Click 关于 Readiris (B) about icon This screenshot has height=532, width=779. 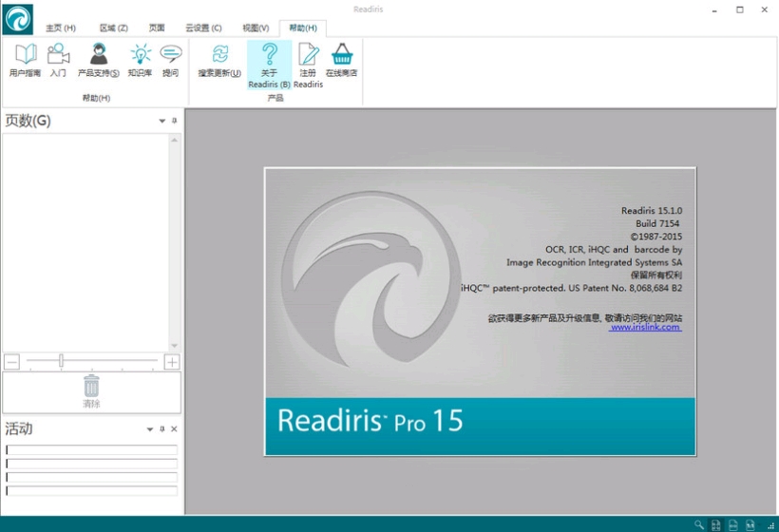(269, 65)
